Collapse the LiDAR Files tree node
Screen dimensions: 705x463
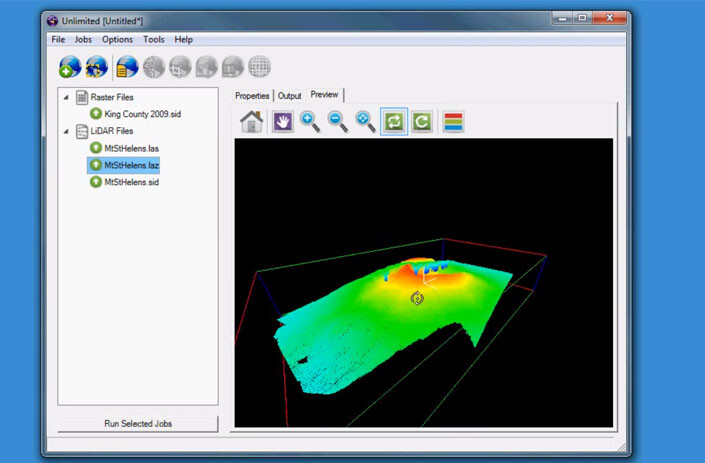coord(66,131)
